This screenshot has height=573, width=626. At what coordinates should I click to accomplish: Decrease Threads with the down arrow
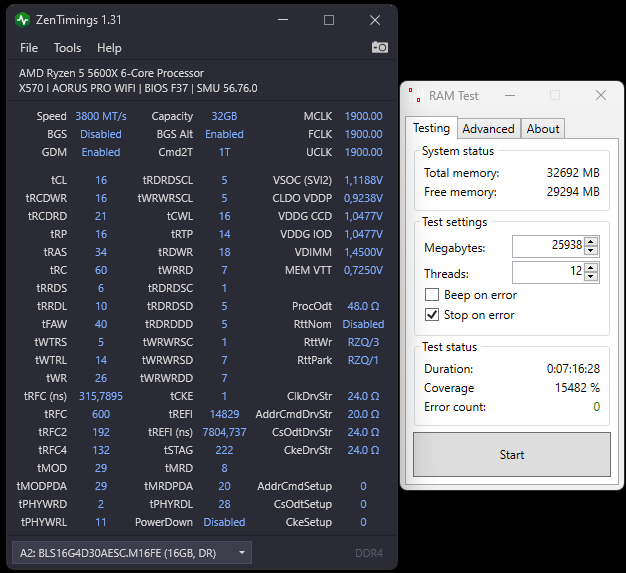pyautogui.click(x=591, y=277)
